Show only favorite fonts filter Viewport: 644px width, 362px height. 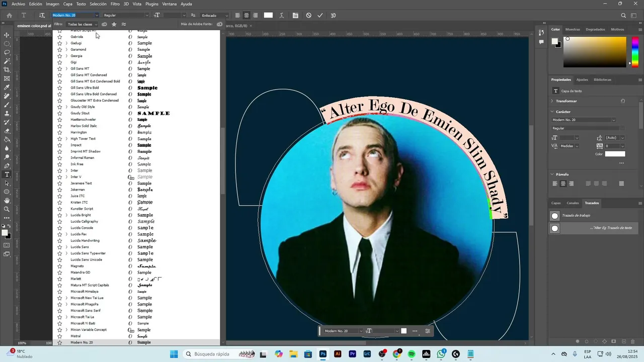tap(114, 24)
